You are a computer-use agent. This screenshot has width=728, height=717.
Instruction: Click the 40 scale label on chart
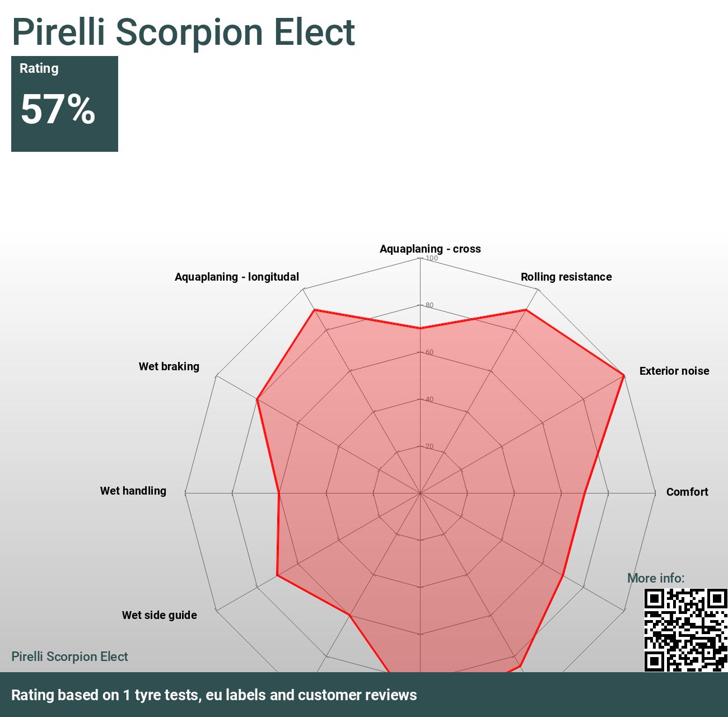(430, 399)
